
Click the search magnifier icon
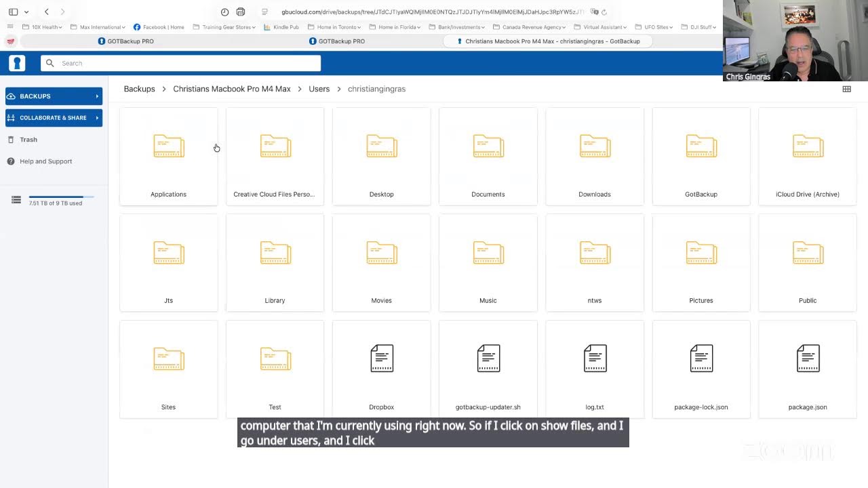50,63
